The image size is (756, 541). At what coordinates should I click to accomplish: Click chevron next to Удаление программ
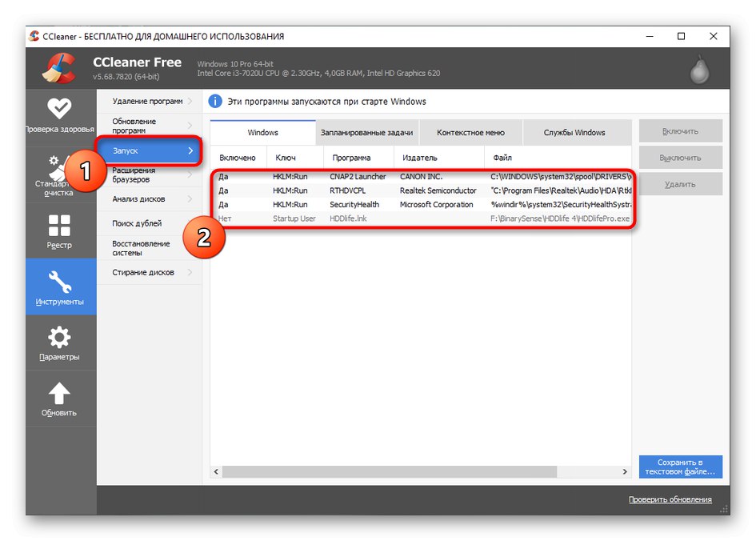[x=190, y=102]
